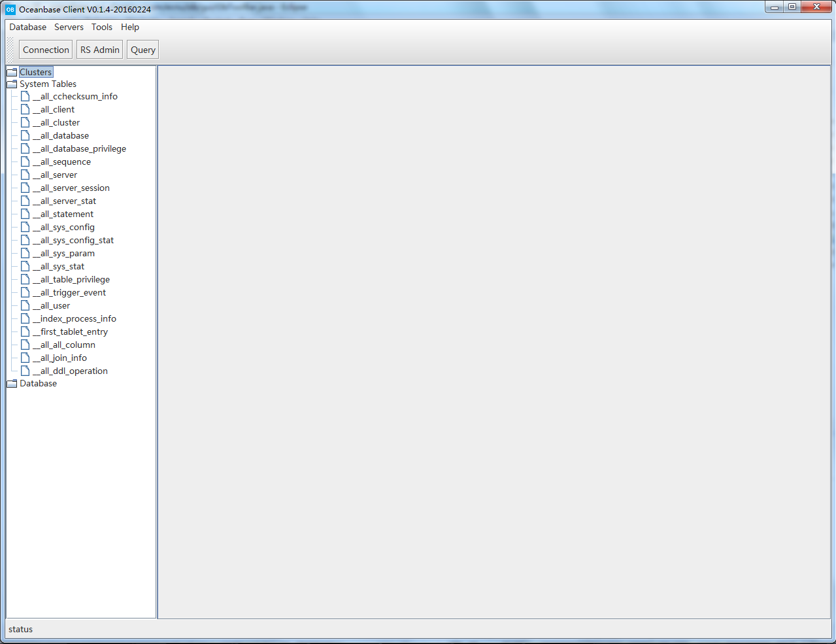Select the __all_database table name
This screenshot has width=836, height=644.
[61, 135]
